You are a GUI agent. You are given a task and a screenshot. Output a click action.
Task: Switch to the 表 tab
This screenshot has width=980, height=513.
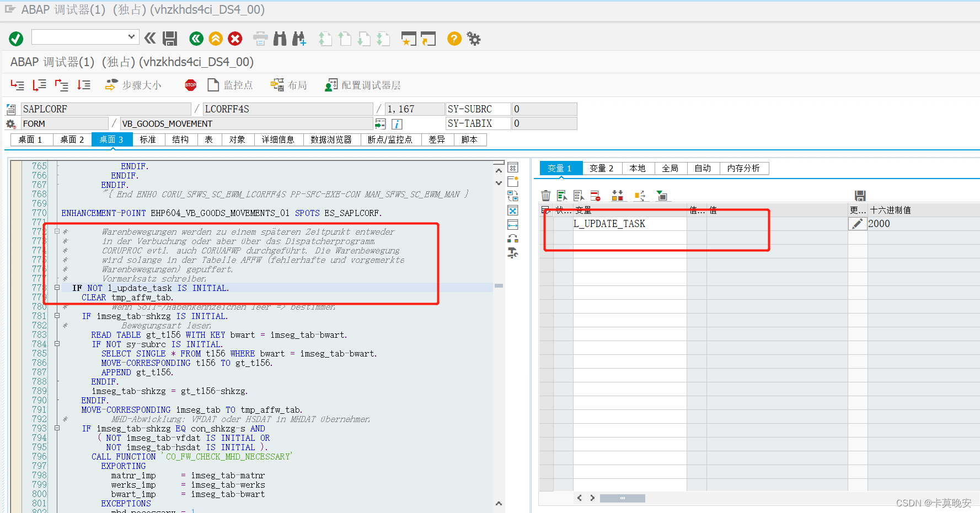209,140
